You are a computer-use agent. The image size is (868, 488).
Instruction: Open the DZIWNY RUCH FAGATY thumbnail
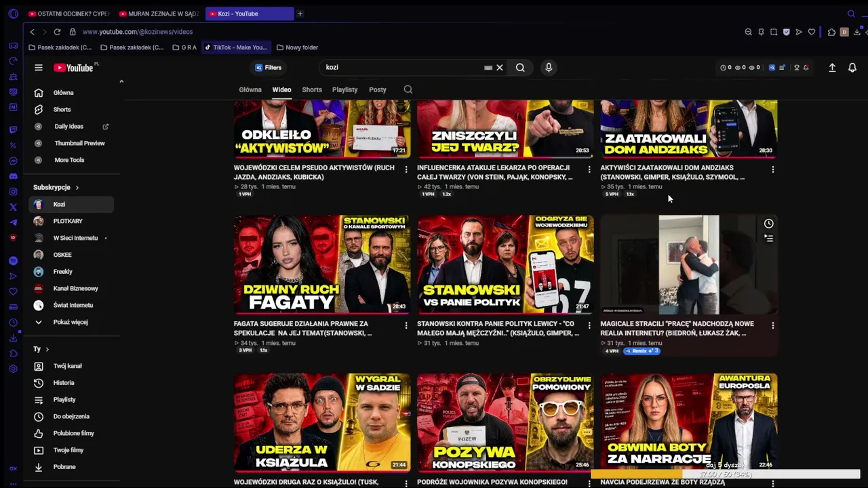(322, 264)
